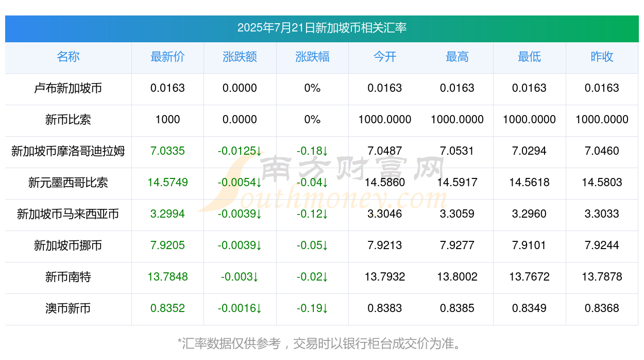Click latest price 7.9205
644x360 pixels.
(x=167, y=246)
